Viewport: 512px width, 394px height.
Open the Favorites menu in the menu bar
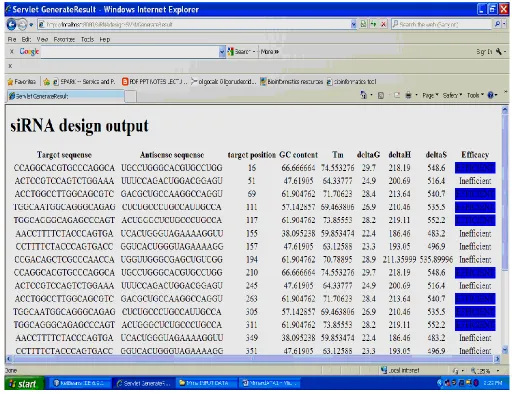[x=64, y=39]
